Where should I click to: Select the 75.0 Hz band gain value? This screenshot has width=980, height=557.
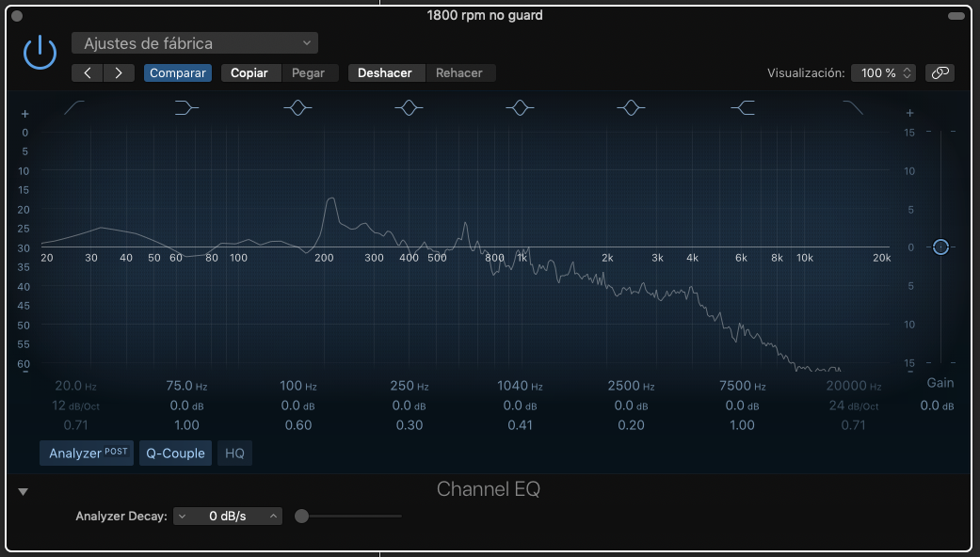pos(186,406)
